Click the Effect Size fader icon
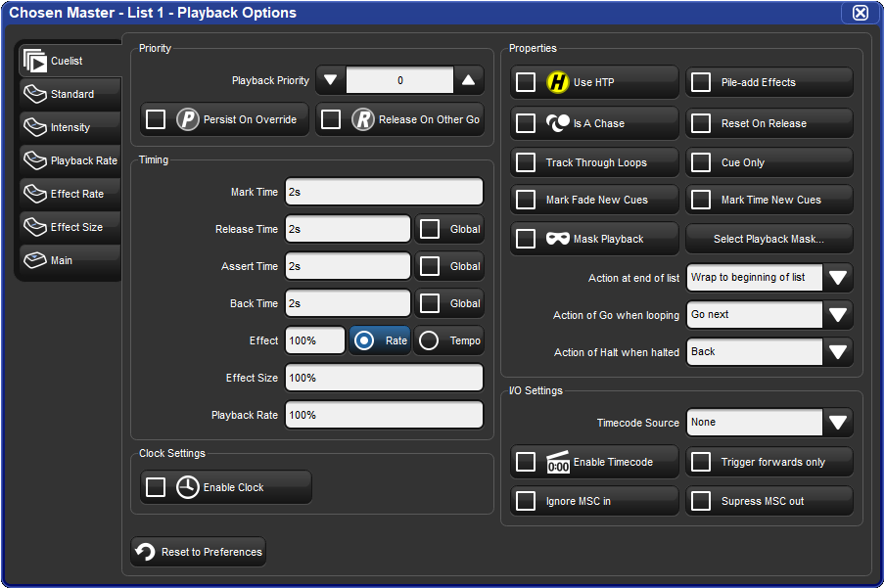The height and width of the screenshot is (588, 885). 35,227
